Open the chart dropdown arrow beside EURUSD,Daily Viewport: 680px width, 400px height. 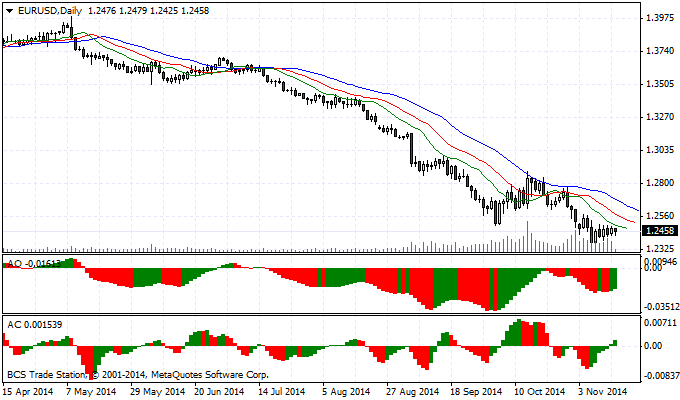10,11
